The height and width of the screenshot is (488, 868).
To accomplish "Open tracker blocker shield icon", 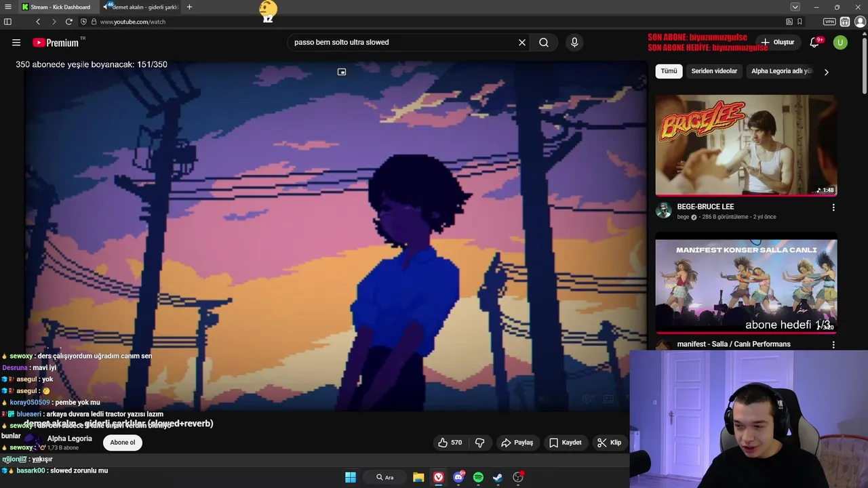I will coord(83,22).
